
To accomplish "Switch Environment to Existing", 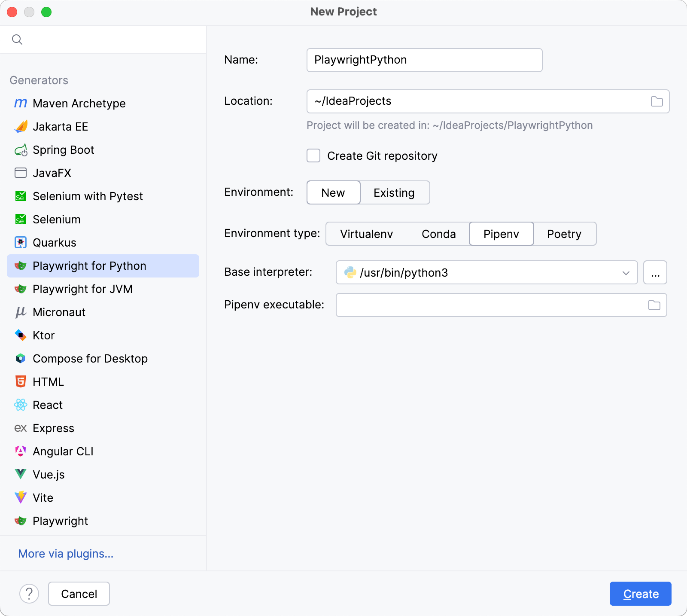I will (x=394, y=192).
